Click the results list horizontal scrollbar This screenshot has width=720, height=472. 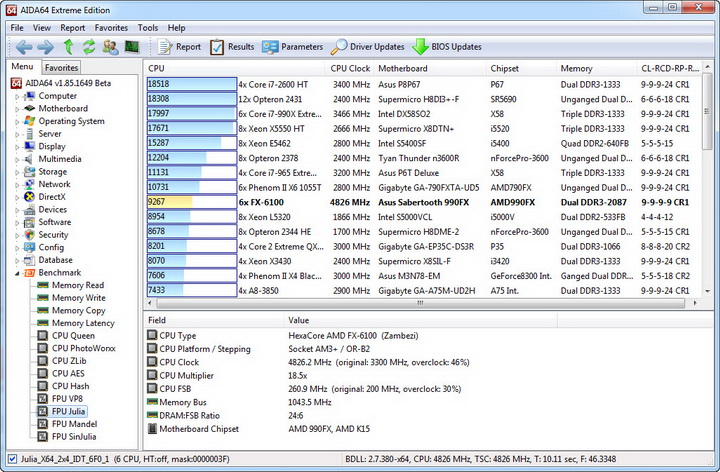click(420, 303)
